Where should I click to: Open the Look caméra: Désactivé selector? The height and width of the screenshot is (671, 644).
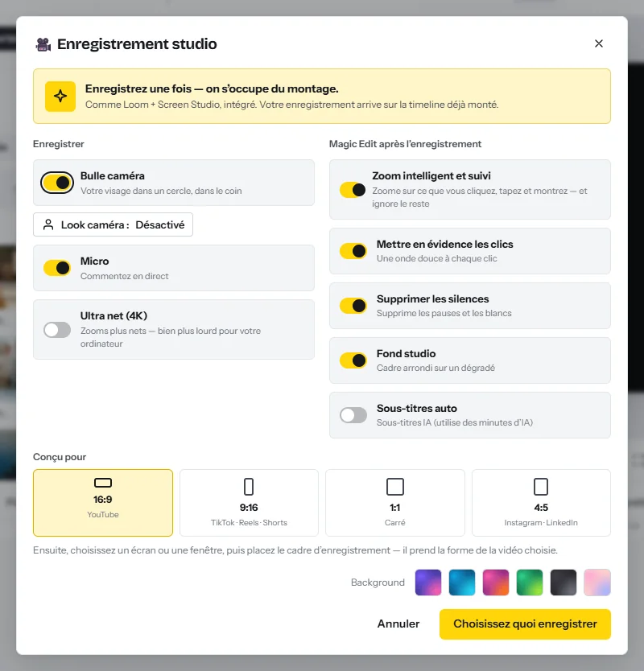click(x=113, y=224)
